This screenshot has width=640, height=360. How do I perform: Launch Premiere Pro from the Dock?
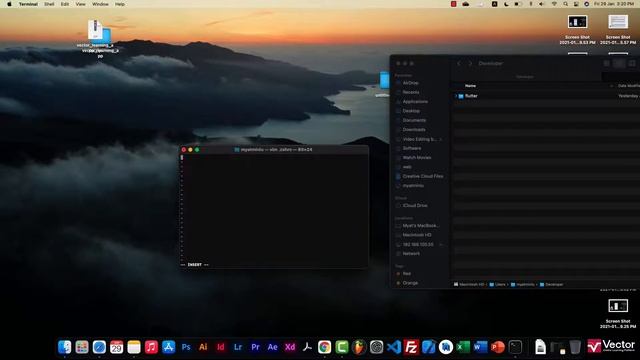click(x=255, y=347)
